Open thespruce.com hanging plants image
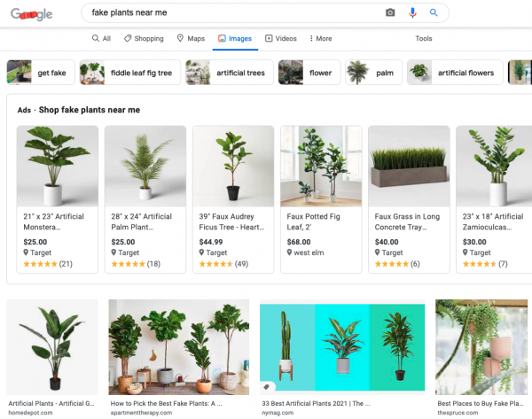532x419 pixels. click(481, 346)
